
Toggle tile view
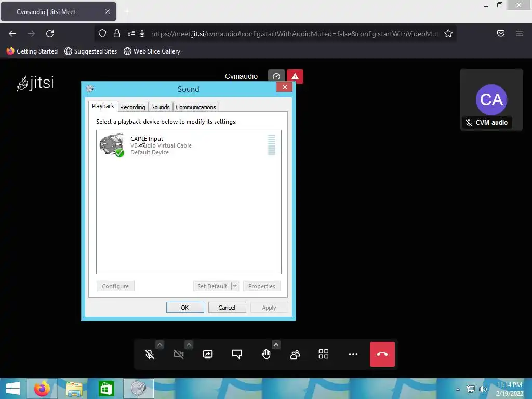(324, 354)
